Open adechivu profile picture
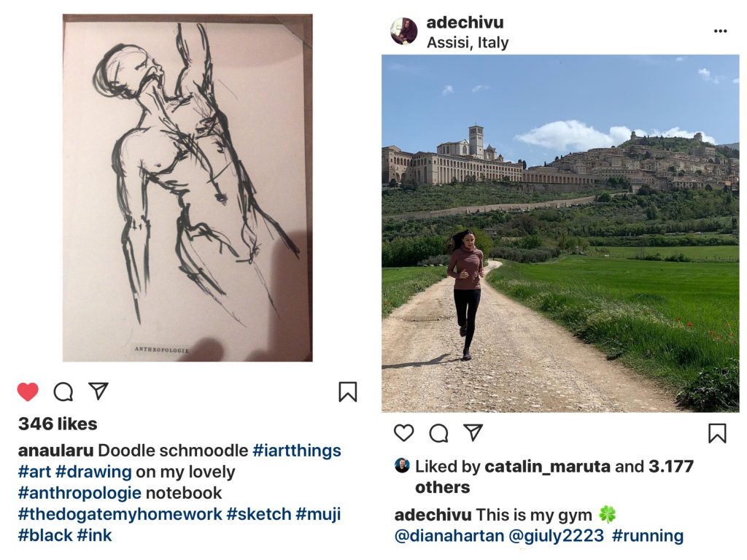This screenshot has height=560, width=747. (403, 31)
